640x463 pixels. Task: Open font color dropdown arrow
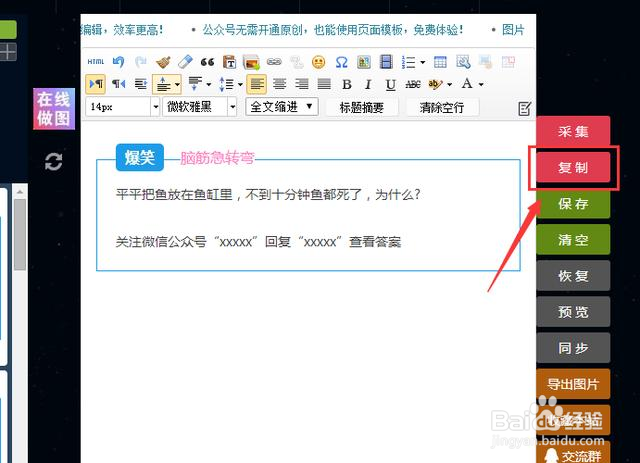pos(481,85)
